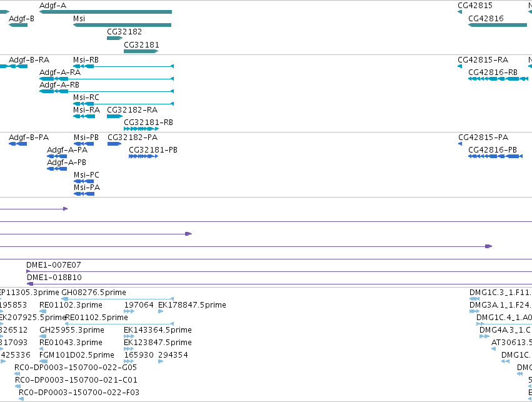
Task: Select EST 294354
Action: click(x=173, y=355)
